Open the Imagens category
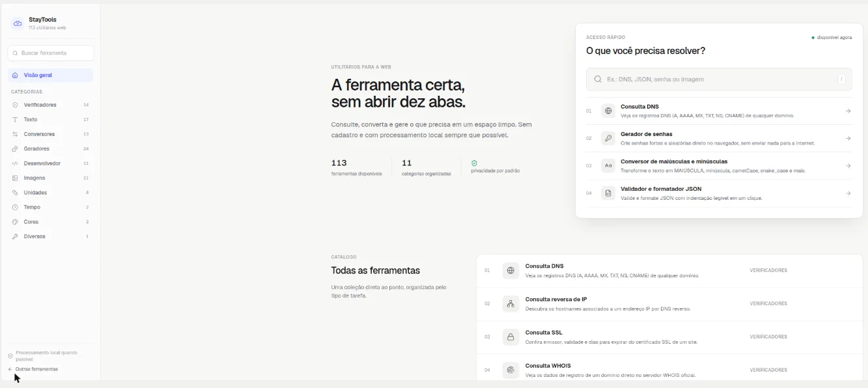The width and height of the screenshot is (868, 388). [x=50, y=178]
